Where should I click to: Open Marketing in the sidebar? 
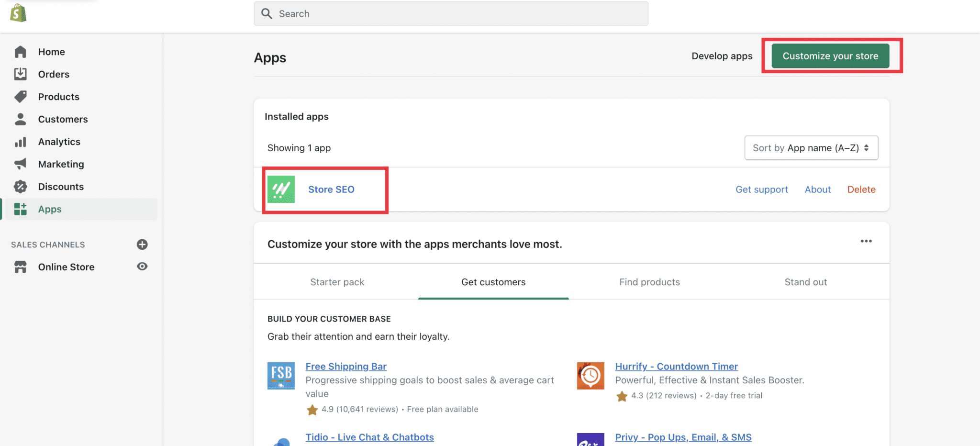(61, 164)
